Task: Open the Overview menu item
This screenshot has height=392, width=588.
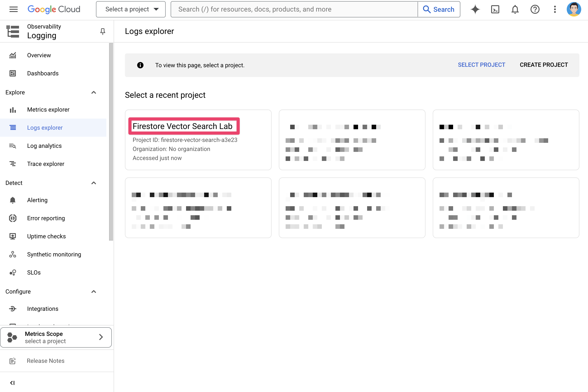Action: coord(38,55)
